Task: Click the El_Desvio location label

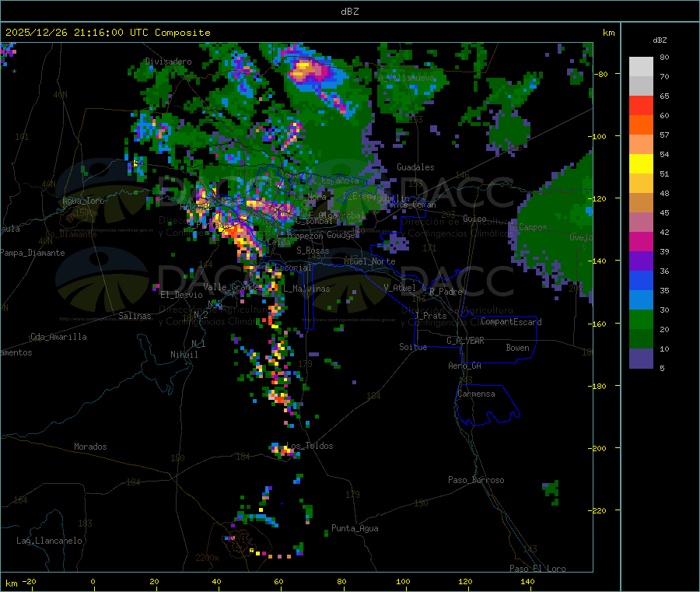Action: 181,295
